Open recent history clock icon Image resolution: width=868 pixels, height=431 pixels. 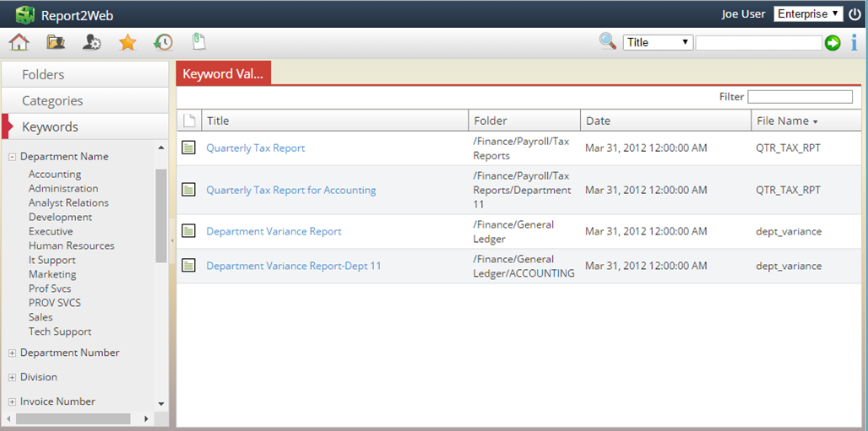[163, 42]
